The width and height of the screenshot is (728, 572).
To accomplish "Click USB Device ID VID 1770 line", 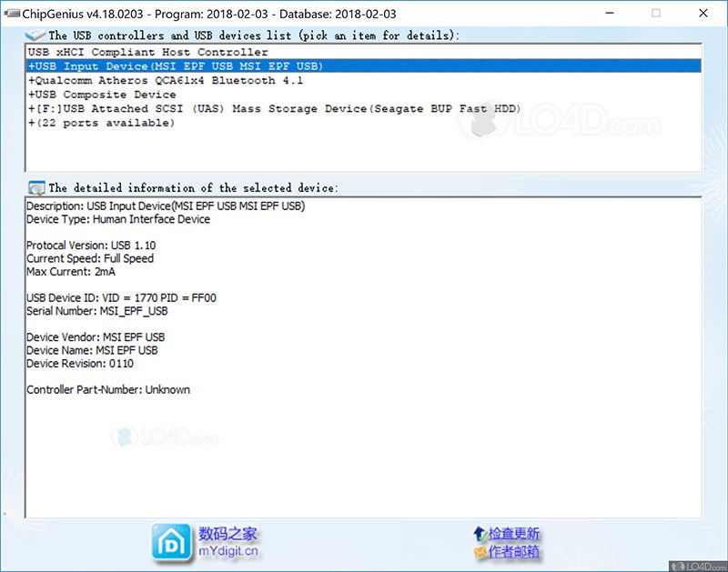I will pos(121,298).
